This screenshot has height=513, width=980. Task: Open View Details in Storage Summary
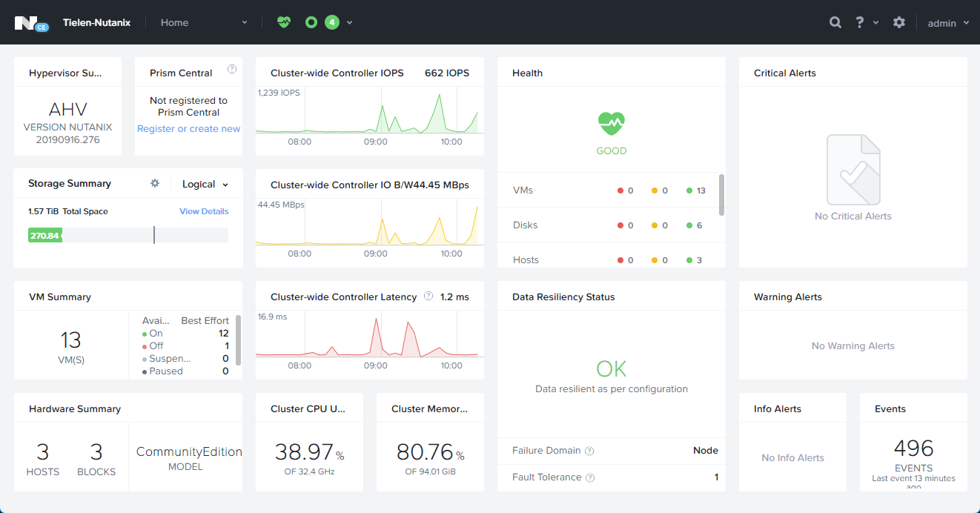(x=204, y=211)
